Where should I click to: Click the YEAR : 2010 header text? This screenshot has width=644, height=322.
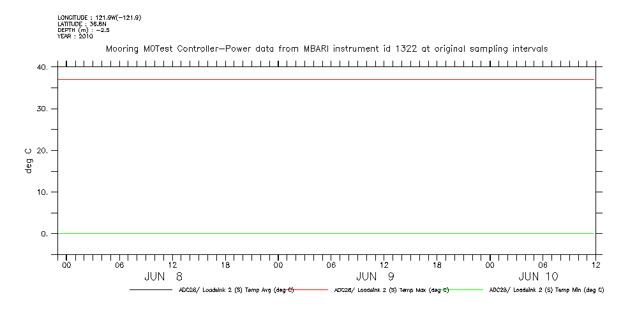pyautogui.click(x=75, y=36)
